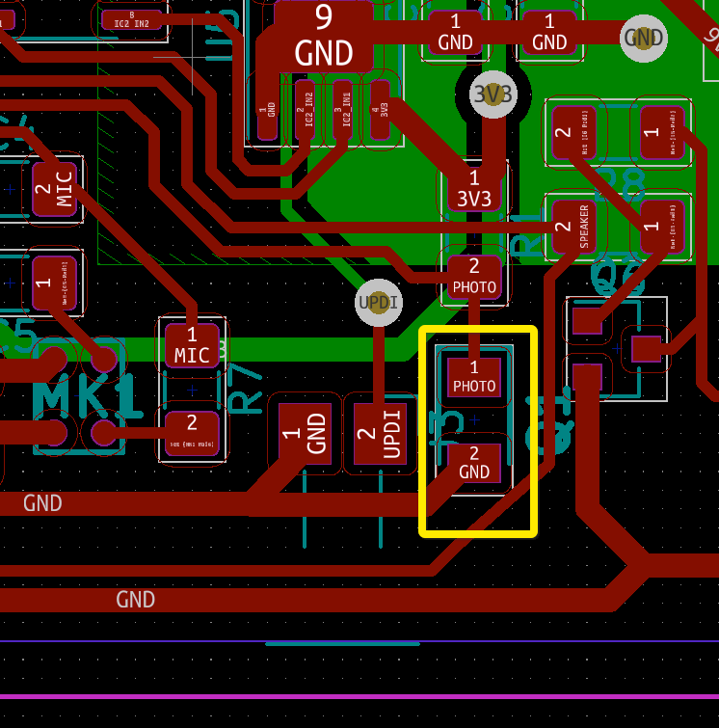Select IC pad 4 labeled 3V3
Viewport: 719px width, 728px height.
[x=384, y=110]
